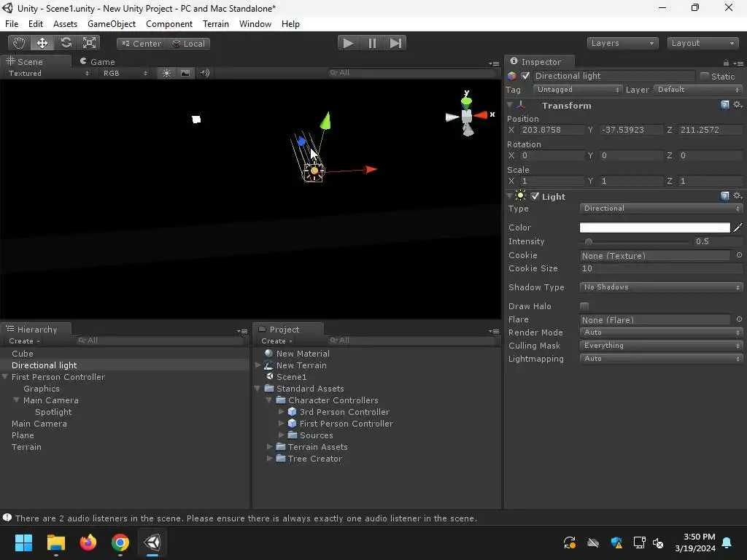Open the Layer Default dropdown

(x=698, y=90)
